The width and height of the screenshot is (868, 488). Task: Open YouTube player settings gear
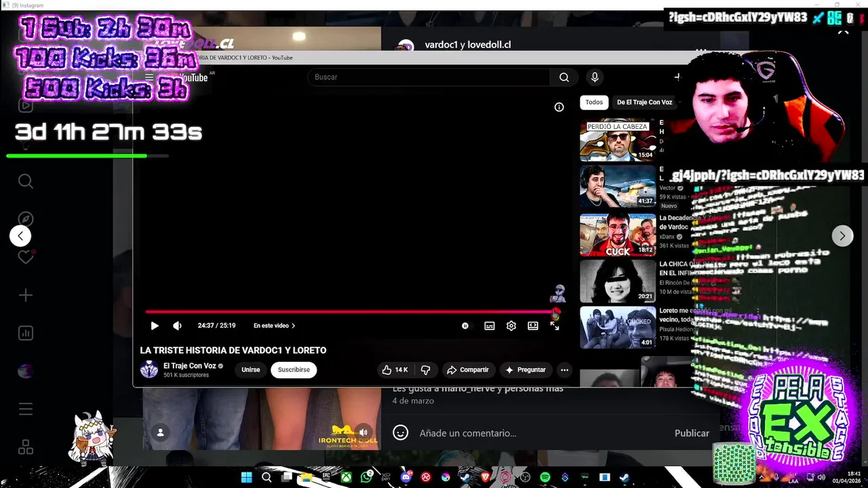click(x=511, y=326)
